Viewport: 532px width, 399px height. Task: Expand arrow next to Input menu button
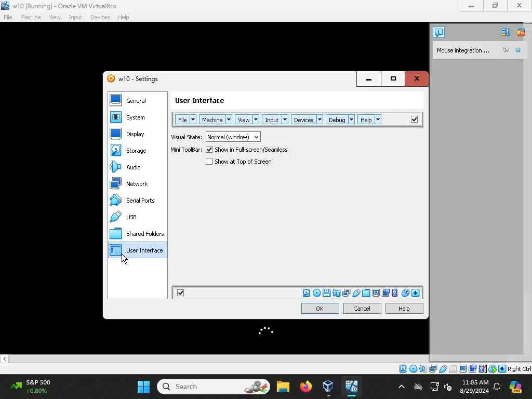285,120
